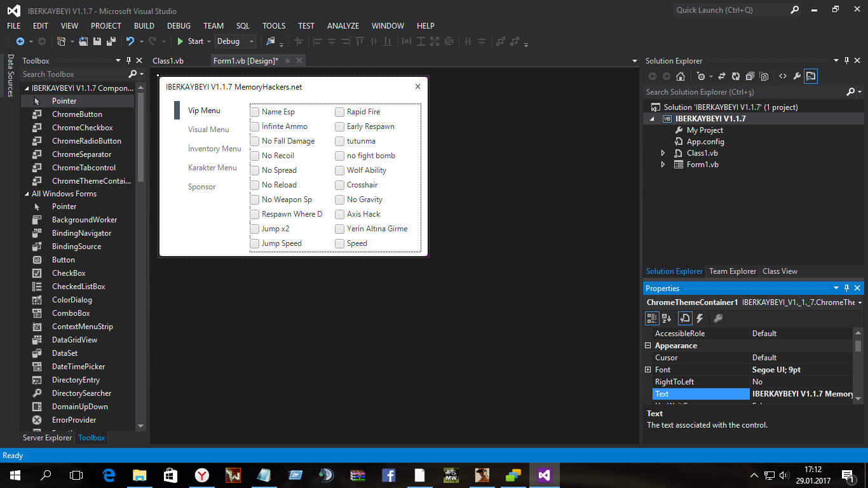Click the Save All toolbar icon
The image size is (868, 488).
(x=111, y=41)
